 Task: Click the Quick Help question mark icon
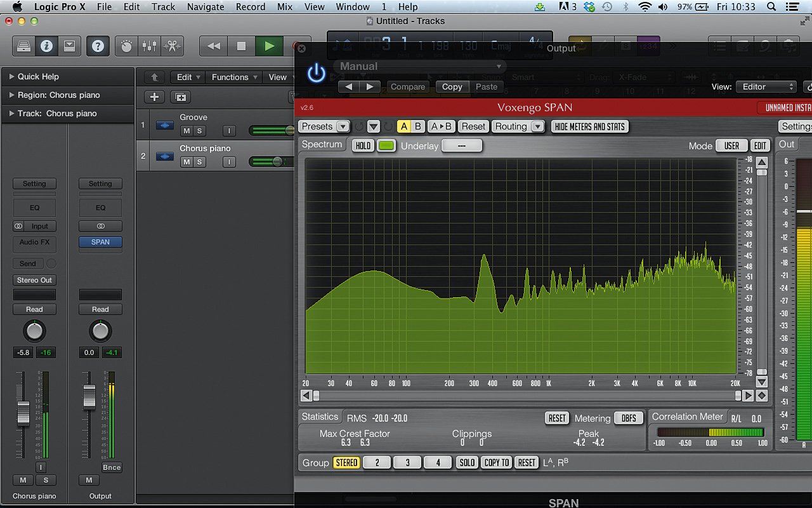coord(98,46)
